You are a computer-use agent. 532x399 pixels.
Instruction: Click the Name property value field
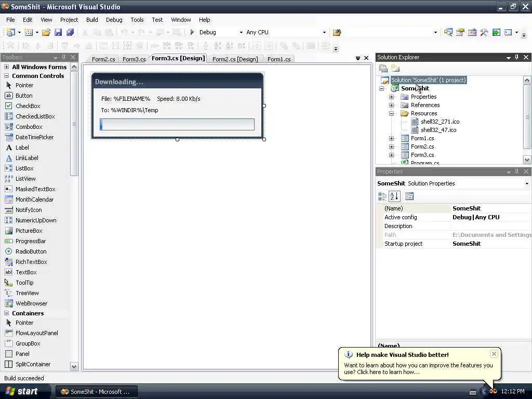[x=491, y=208]
